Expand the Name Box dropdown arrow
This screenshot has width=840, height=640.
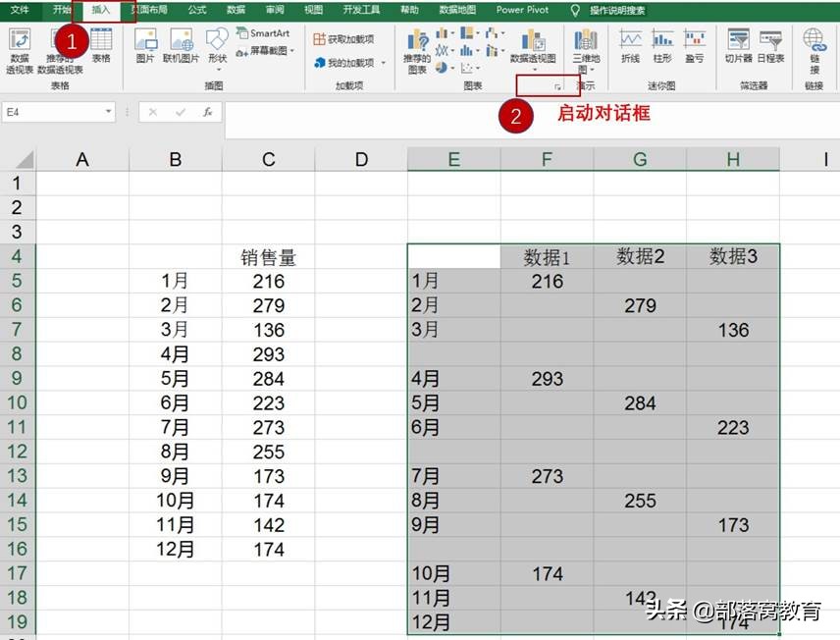click(109, 112)
